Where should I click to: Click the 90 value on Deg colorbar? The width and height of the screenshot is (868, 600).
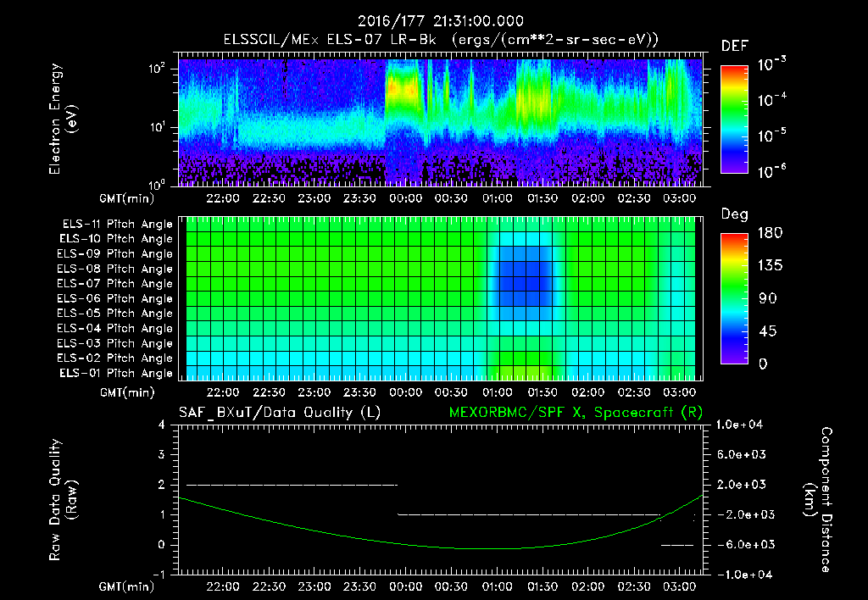pyautogui.click(x=768, y=299)
